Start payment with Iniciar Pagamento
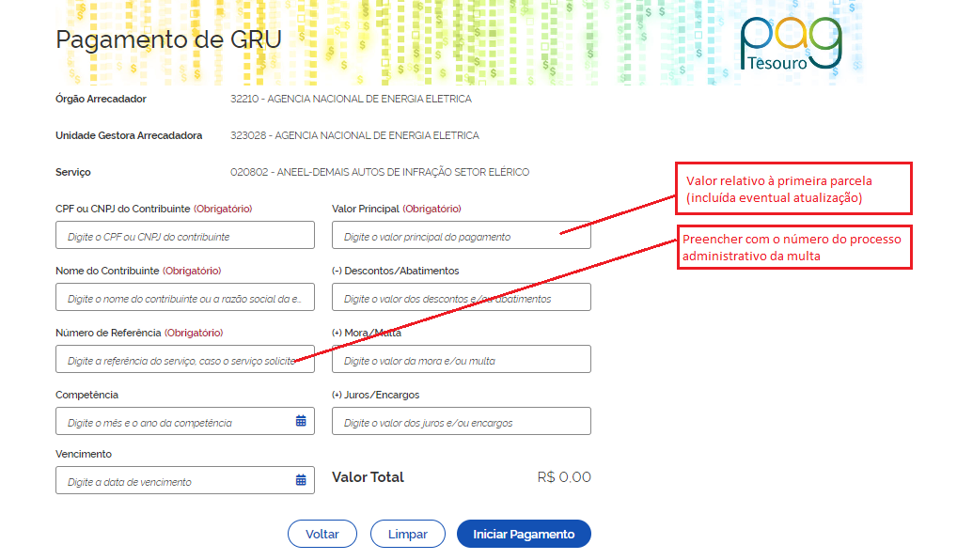 click(x=523, y=534)
